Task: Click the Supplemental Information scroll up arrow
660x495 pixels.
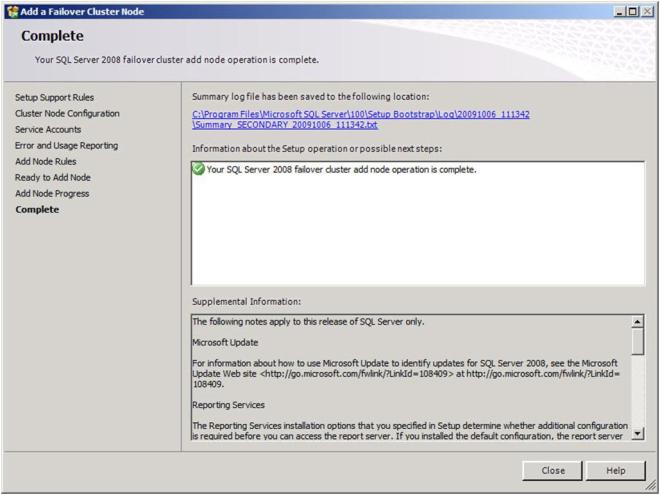Action: coord(638,322)
